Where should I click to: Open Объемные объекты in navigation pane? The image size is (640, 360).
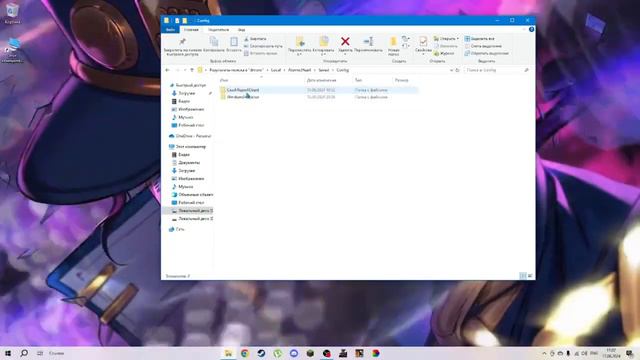click(x=192, y=195)
